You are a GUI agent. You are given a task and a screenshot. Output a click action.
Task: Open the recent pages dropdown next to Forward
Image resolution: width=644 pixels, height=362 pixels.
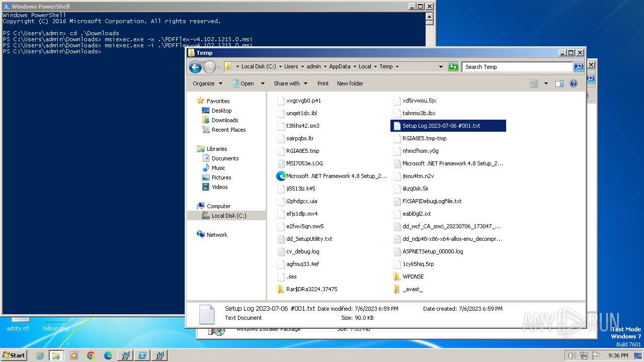[219, 67]
